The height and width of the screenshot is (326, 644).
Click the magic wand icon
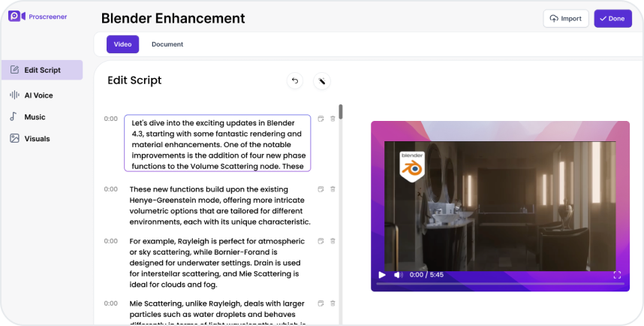[x=322, y=81]
